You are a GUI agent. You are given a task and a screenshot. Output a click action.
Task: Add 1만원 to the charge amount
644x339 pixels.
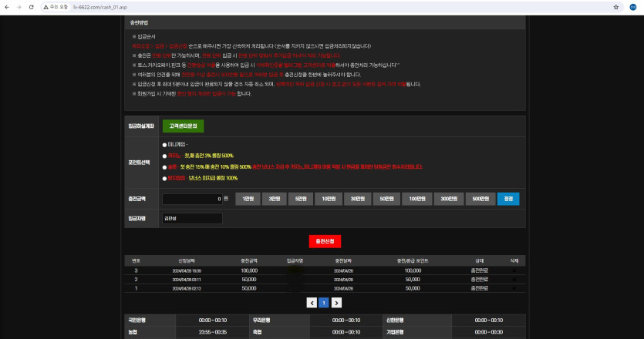pos(248,199)
